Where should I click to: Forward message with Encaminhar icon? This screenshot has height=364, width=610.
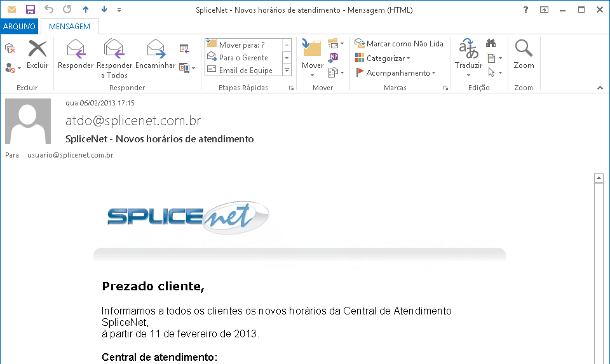point(155,50)
